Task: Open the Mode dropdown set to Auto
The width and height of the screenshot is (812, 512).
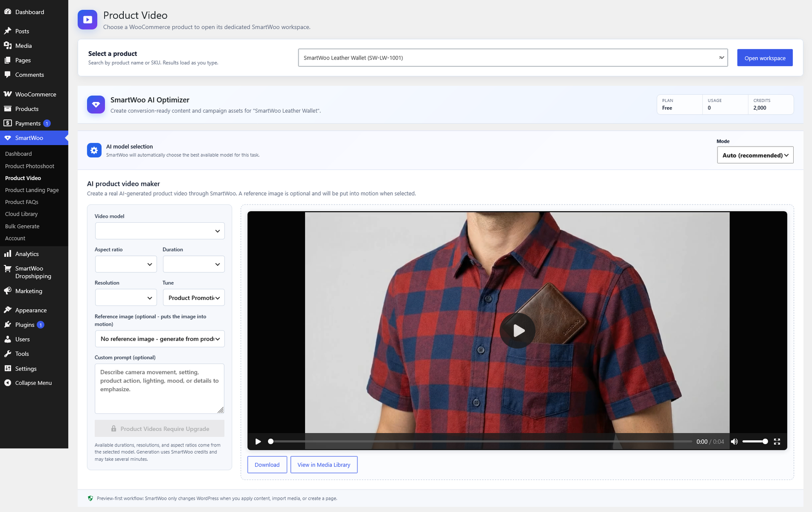Action: (755, 155)
